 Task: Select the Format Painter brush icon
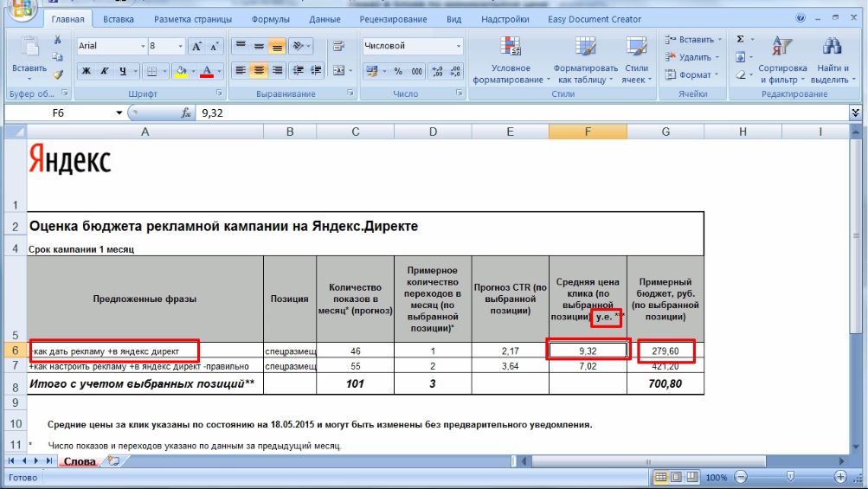pyautogui.click(x=58, y=74)
